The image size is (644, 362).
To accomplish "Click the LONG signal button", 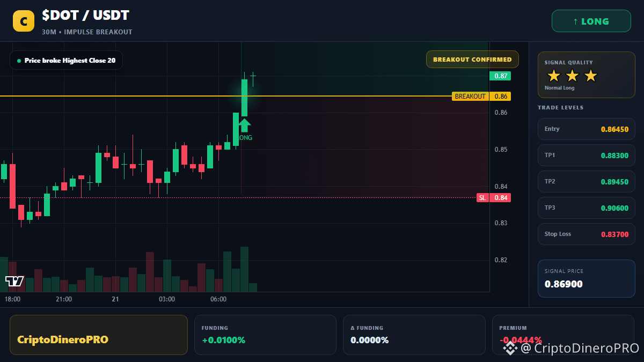I will (591, 21).
